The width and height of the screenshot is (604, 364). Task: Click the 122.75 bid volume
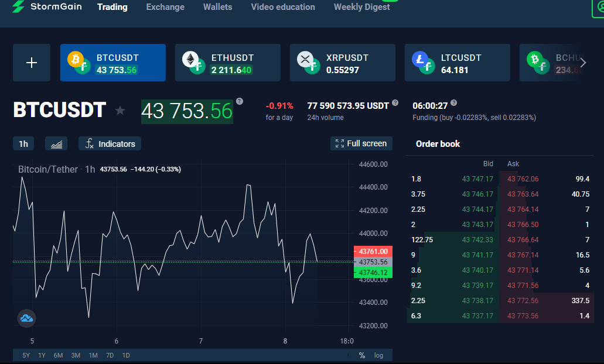[x=422, y=240]
